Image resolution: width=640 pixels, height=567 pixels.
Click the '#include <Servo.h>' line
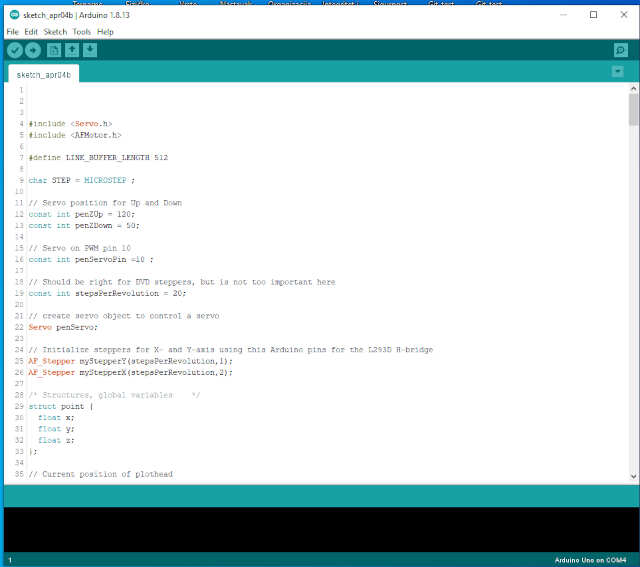70,124
